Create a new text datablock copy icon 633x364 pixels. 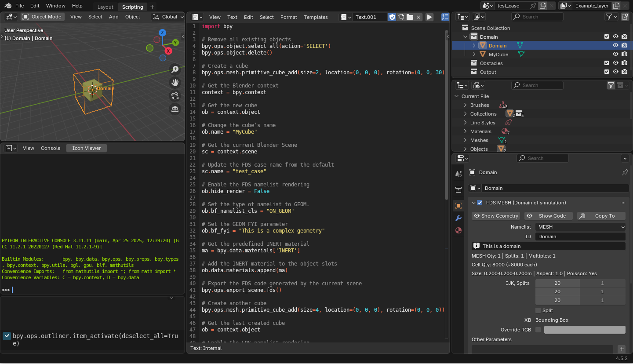(x=401, y=17)
